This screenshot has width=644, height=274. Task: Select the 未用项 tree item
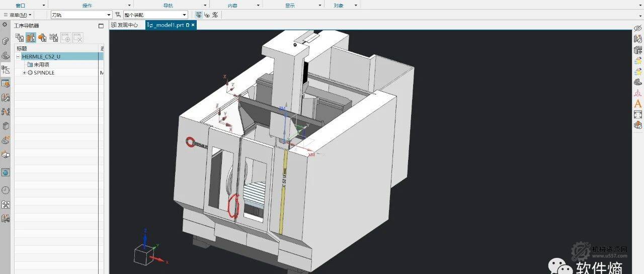pos(41,65)
